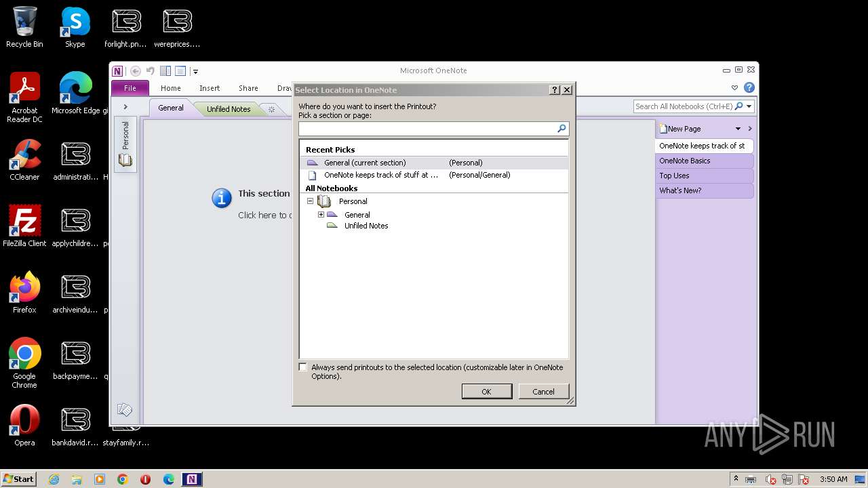Viewport: 868px width, 488px height.
Task: Click the Windows Media Player taskbar icon
Action: click(100, 479)
